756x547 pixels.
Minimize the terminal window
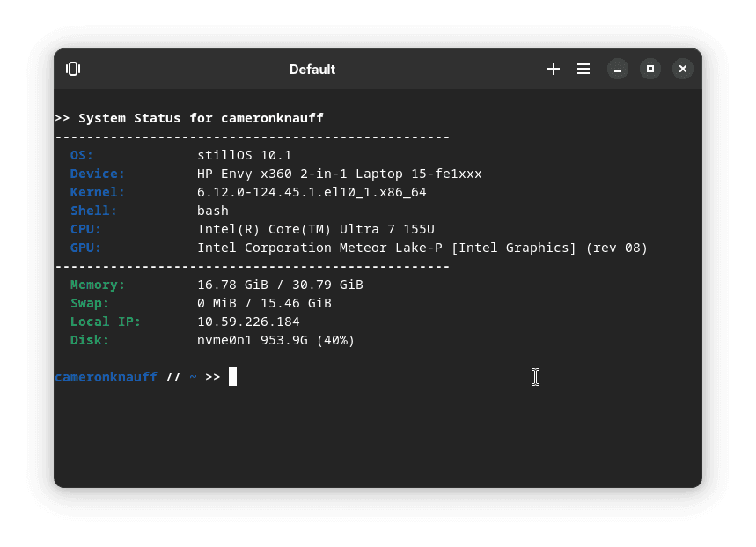(x=618, y=69)
